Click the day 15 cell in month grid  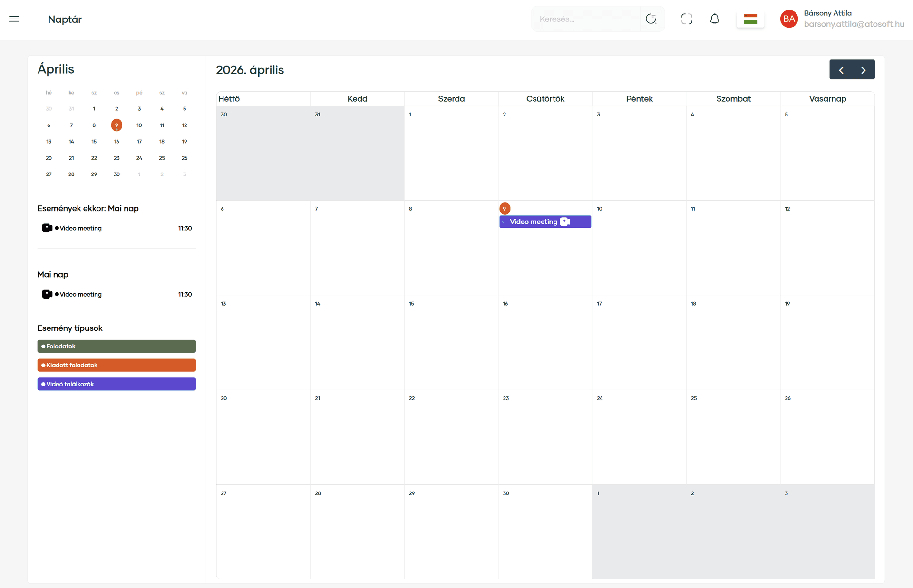pos(451,342)
